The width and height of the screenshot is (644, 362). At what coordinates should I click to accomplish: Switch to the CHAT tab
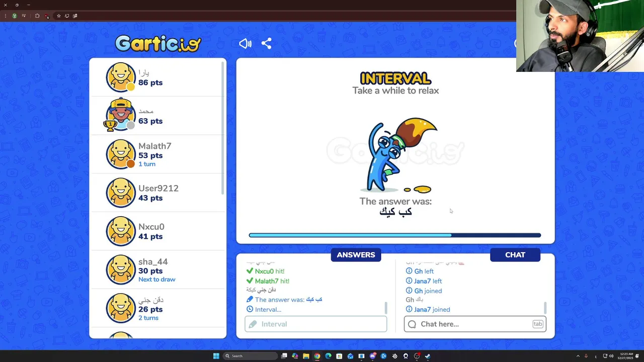pyautogui.click(x=515, y=255)
